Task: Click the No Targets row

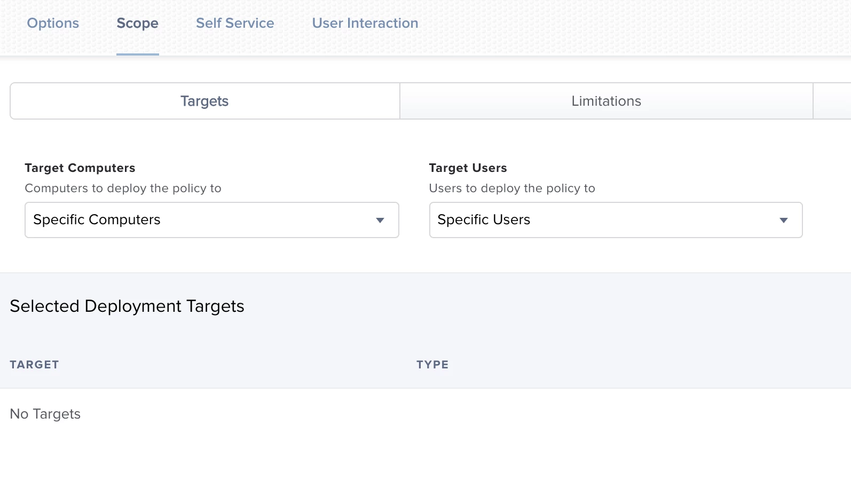Action: pos(425,414)
